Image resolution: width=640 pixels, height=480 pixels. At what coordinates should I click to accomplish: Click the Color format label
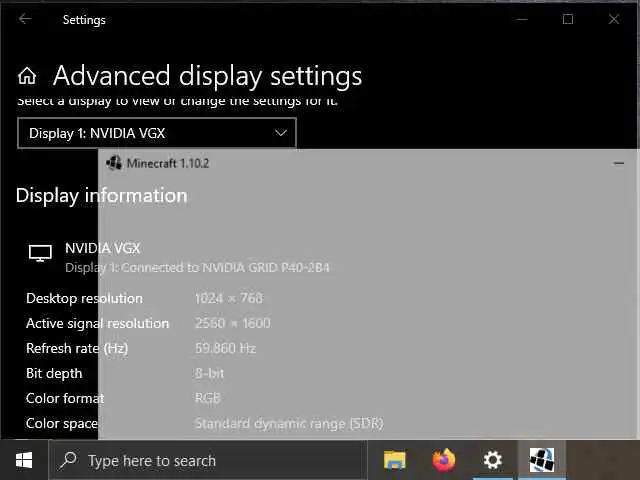click(x=65, y=398)
